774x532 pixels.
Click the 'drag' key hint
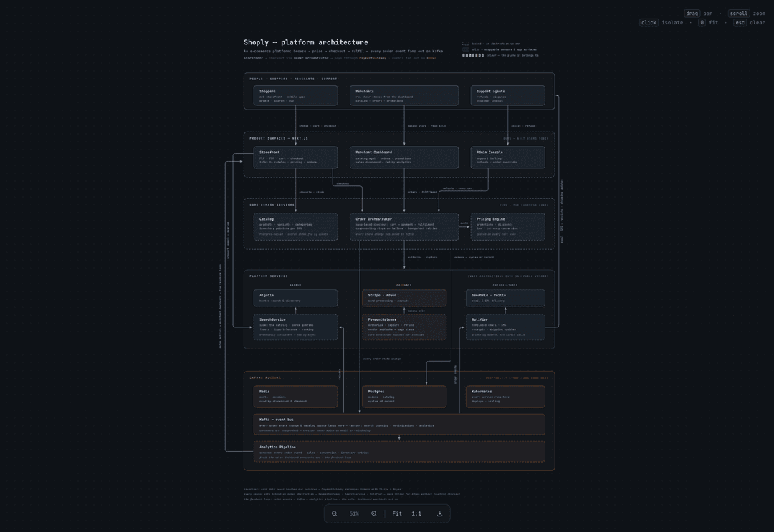[x=692, y=14]
